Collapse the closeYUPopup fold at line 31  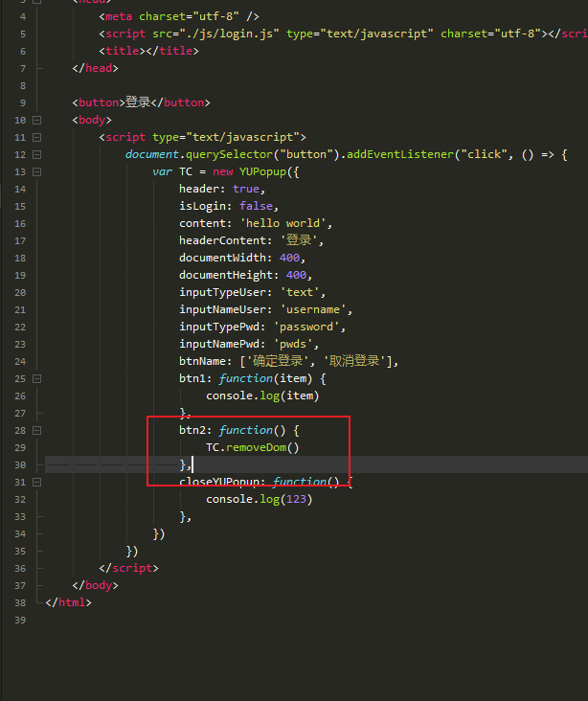click(37, 483)
